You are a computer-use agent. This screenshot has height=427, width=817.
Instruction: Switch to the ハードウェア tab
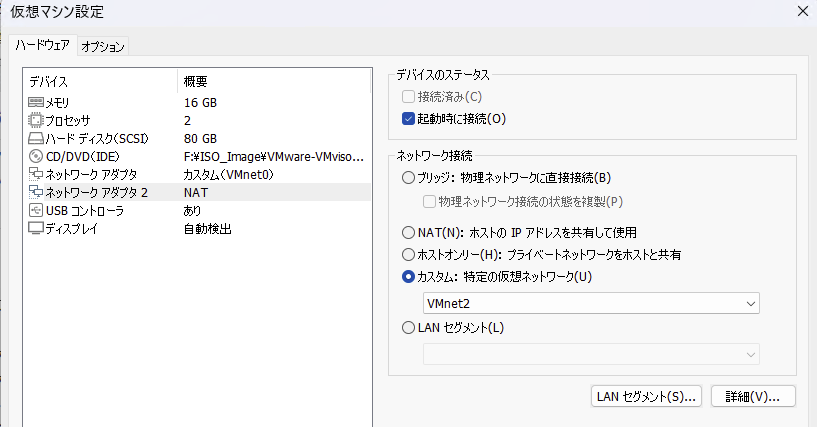click(42, 45)
